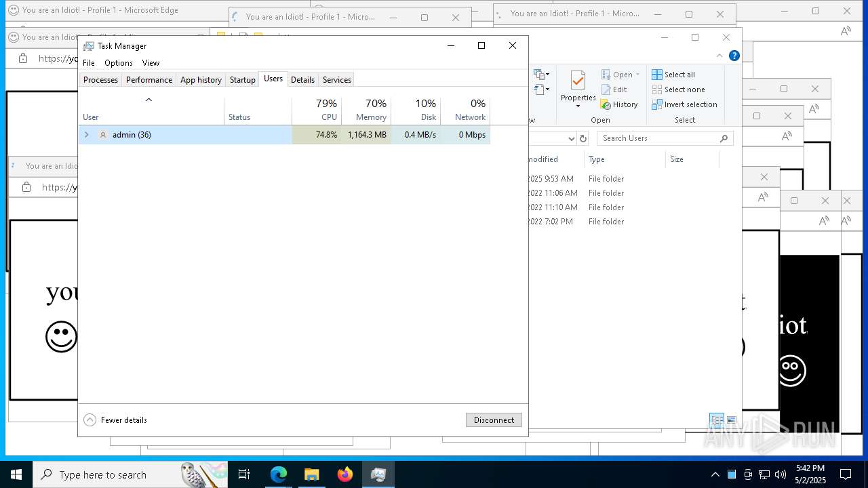Image resolution: width=868 pixels, height=488 pixels.
Task: Click the admin user avatar icon
Action: point(103,135)
